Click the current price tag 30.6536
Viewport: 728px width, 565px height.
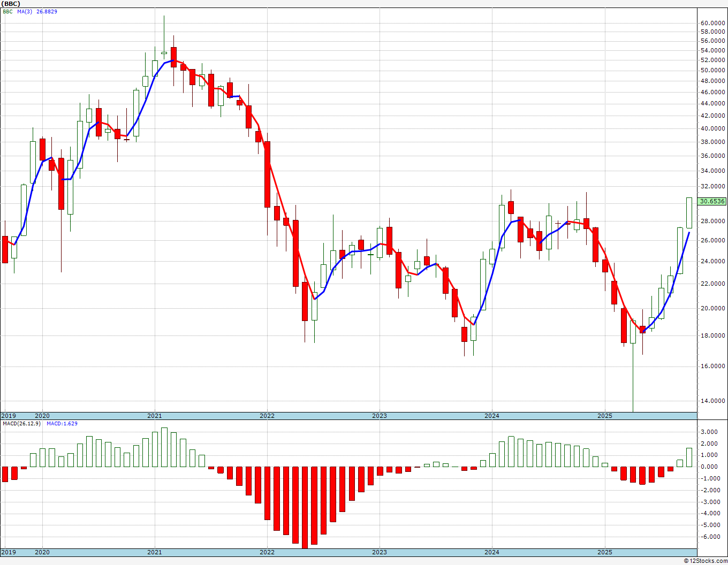(x=712, y=202)
